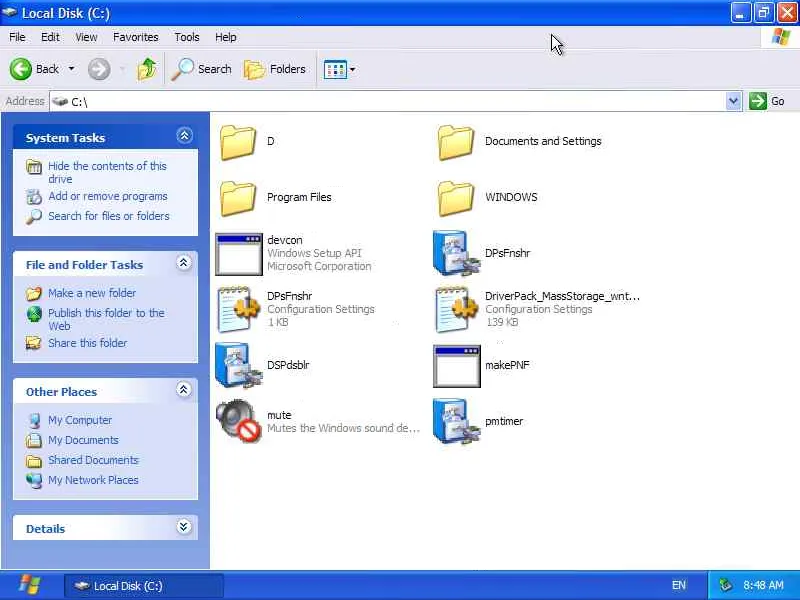The image size is (800, 600).
Task: Open the File menu
Action: pos(17,37)
